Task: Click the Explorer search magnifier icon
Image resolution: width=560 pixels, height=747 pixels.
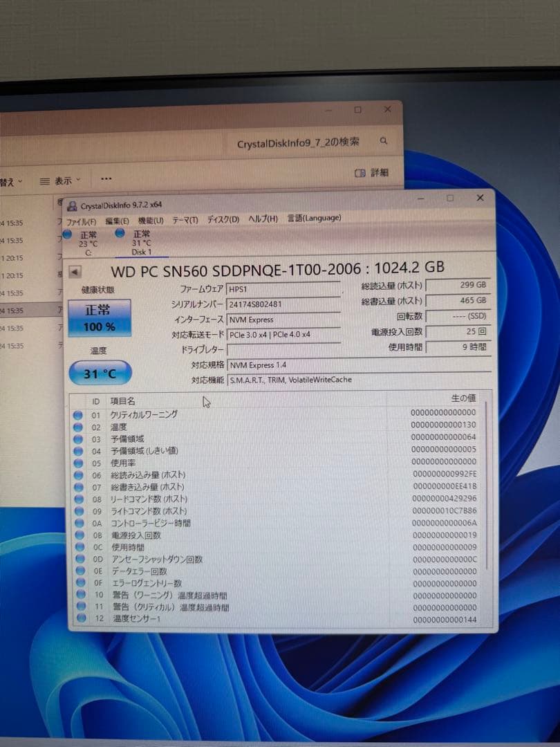Action: pyautogui.click(x=383, y=140)
